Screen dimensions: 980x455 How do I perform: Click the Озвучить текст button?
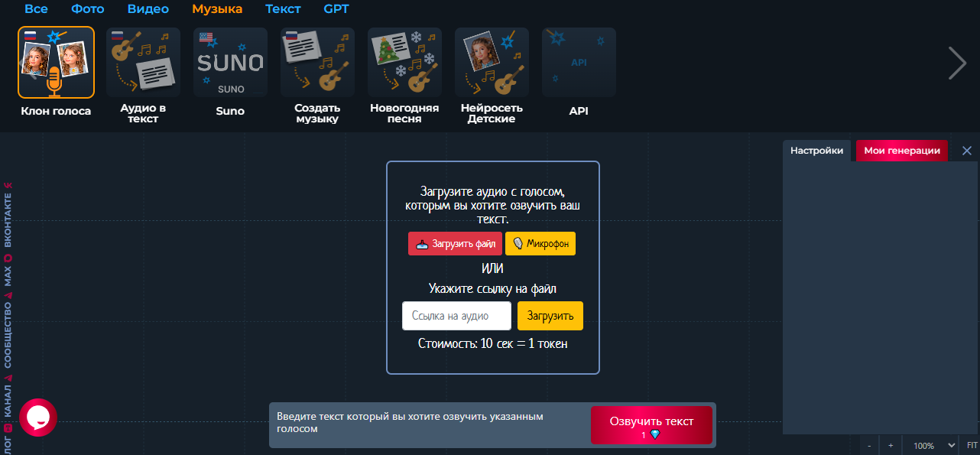pyautogui.click(x=651, y=426)
